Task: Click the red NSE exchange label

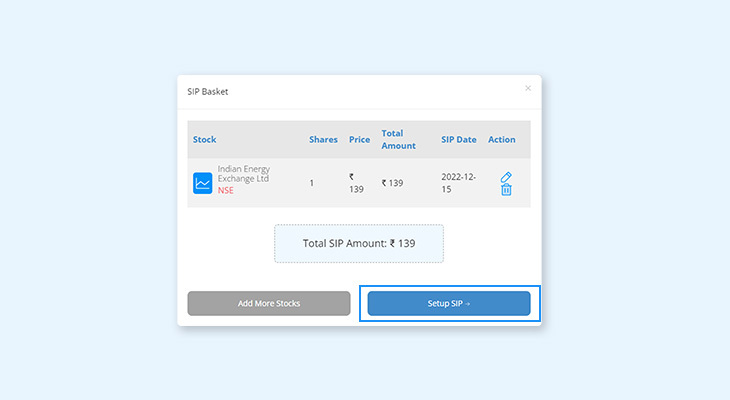Action: coord(225,190)
